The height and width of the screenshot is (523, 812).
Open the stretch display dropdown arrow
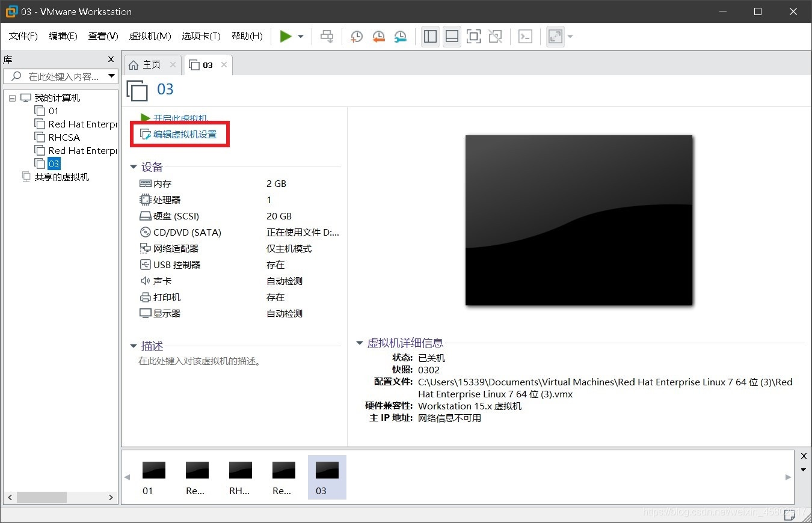point(570,37)
